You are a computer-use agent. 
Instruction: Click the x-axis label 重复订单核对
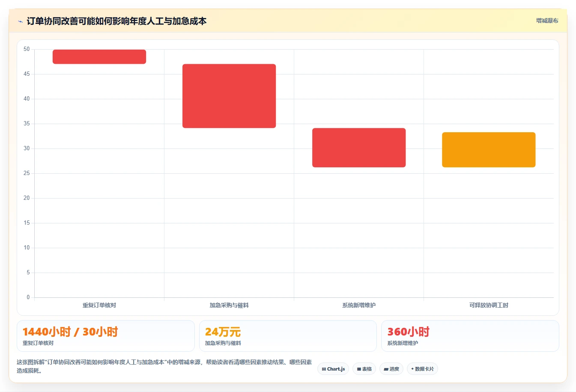click(x=99, y=305)
